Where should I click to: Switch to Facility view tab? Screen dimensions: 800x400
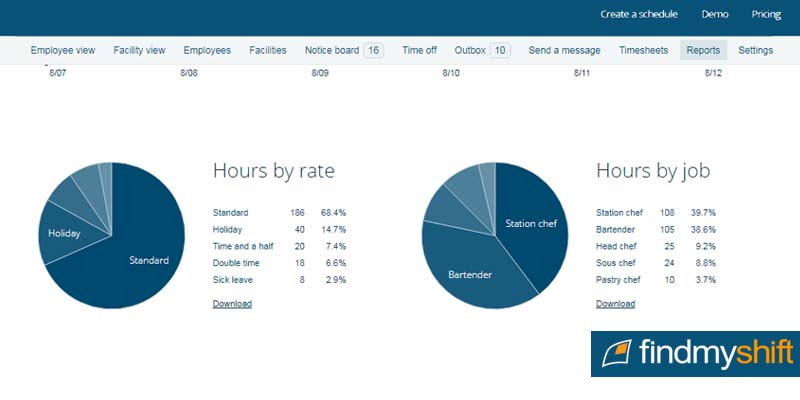point(139,50)
